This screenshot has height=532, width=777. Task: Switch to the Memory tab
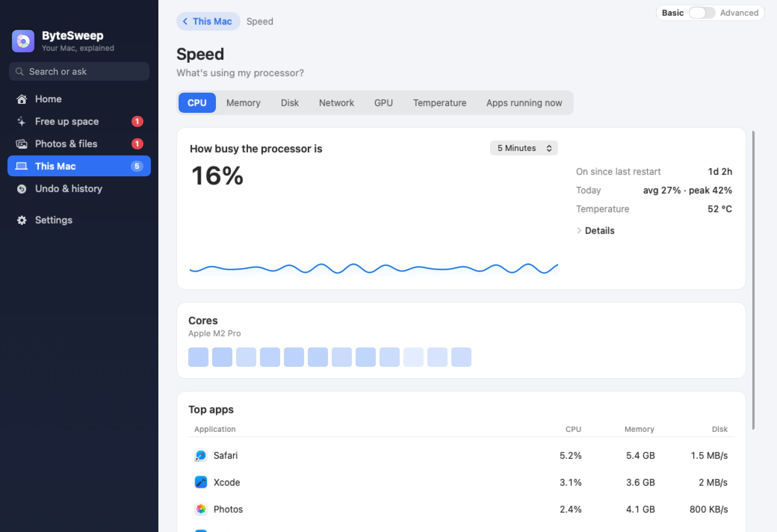(243, 103)
